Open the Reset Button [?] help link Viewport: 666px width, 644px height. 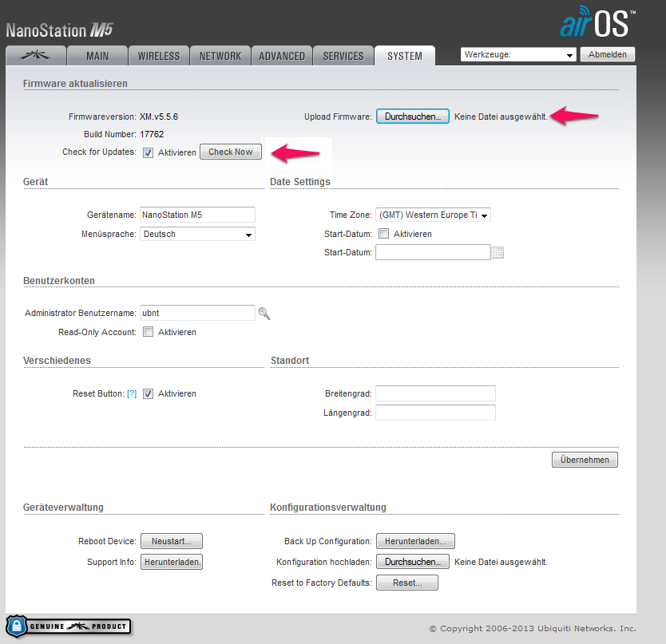(x=132, y=393)
